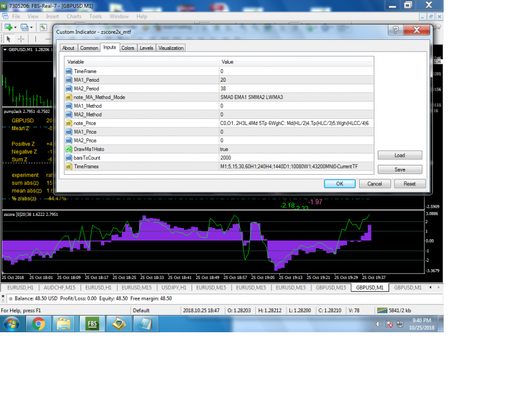Open the File menu
532x398 pixels.
click(x=16, y=16)
